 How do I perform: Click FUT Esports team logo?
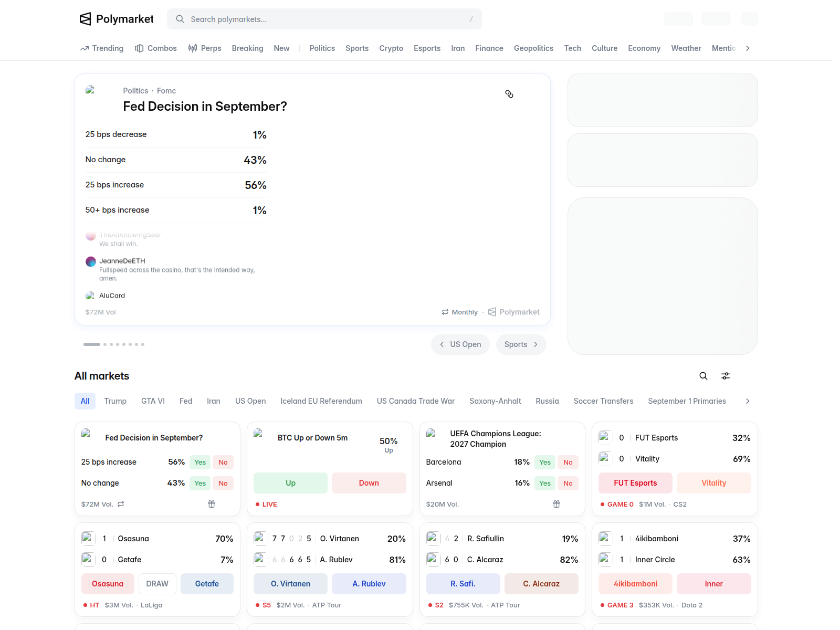(x=605, y=438)
